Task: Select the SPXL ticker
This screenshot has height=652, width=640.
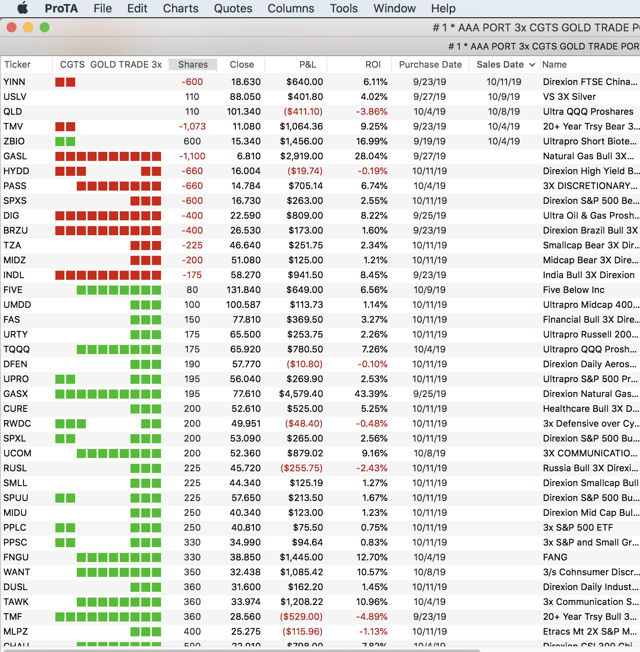Action: point(15,439)
